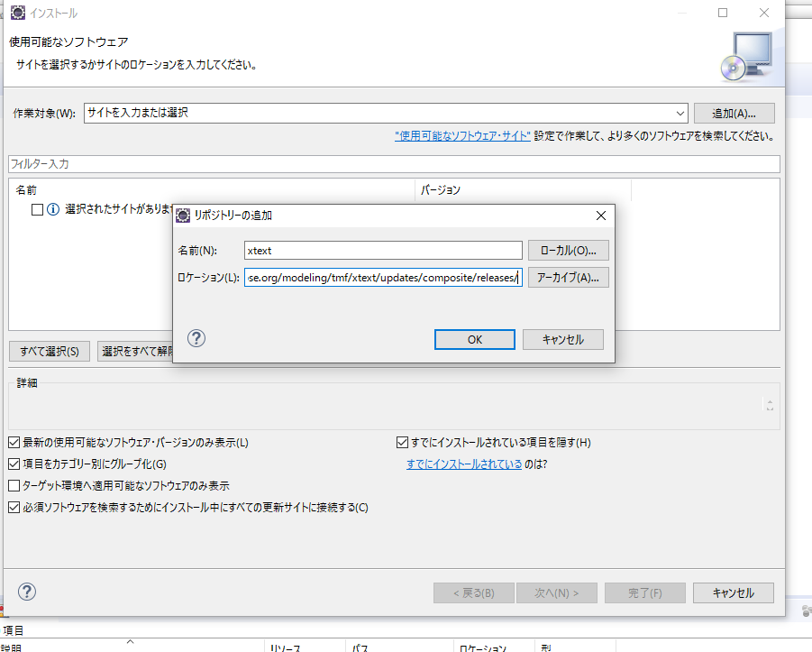Click the ロケーション URL input field
The height and width of the screenshot is (652, 812).
click(x=383, y=278)
